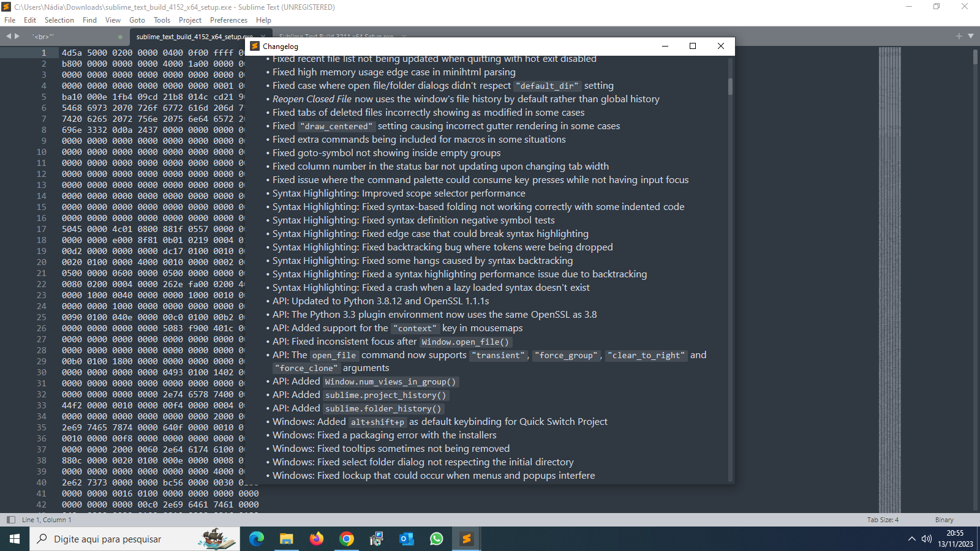Click the "draw_centered" code snippet
980x551 pixels.
point(336,126)
